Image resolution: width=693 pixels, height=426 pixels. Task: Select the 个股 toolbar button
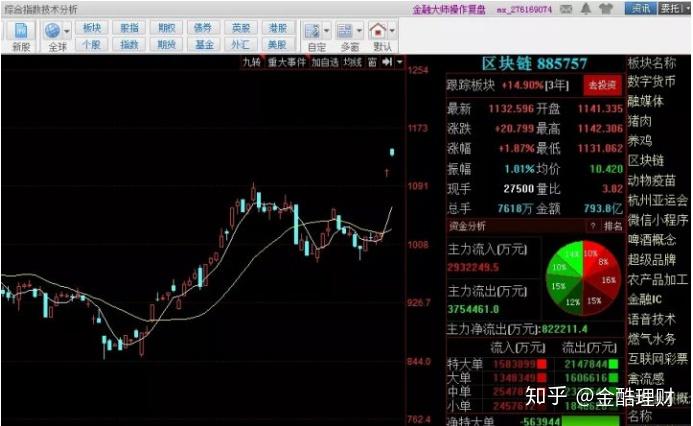coord(91,45)
